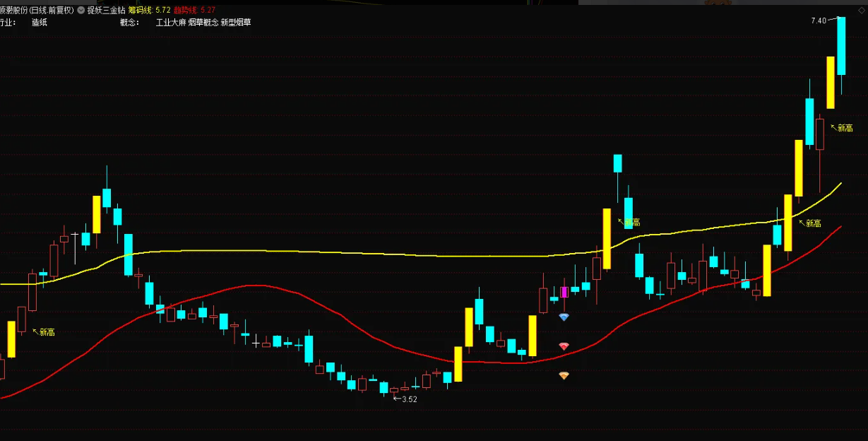Image resolution: width=868 pixels, height=441 pixels.
Task: Click the 新高 marker nearest the 7.40 peak
Action: tap(841, 128)
